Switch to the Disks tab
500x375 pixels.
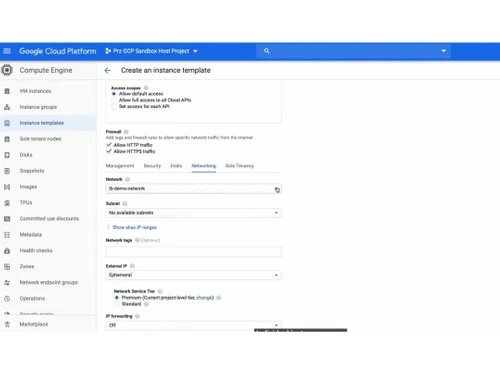pyautogui.click(x=176, y=166)
